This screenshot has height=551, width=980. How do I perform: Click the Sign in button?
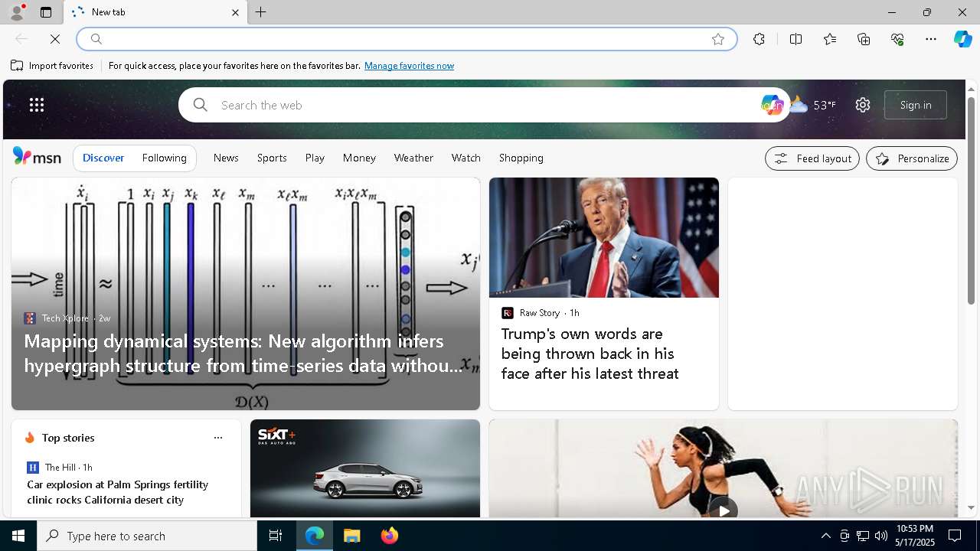(x=916, y=105)
